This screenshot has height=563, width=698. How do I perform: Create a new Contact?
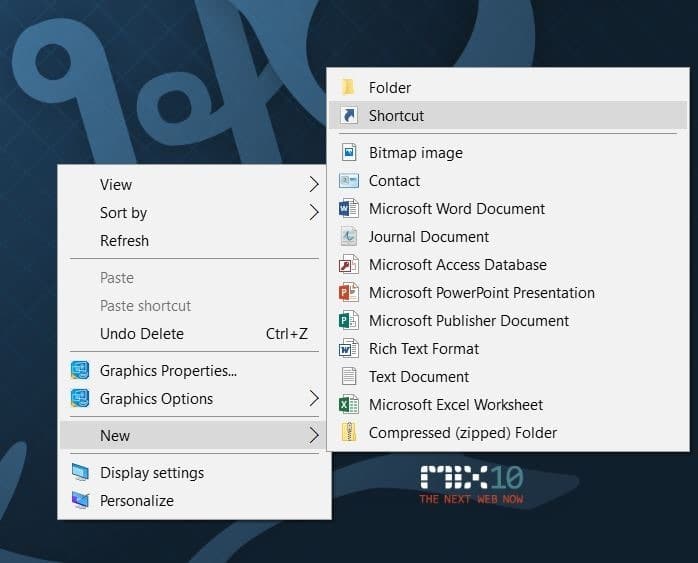pyautogui.click(x=508, y=181)
